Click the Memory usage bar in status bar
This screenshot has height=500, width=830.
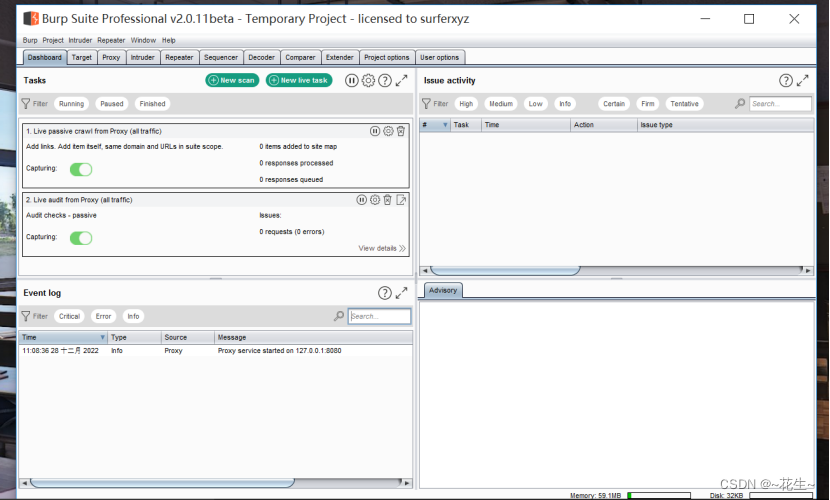click(659, 496)
